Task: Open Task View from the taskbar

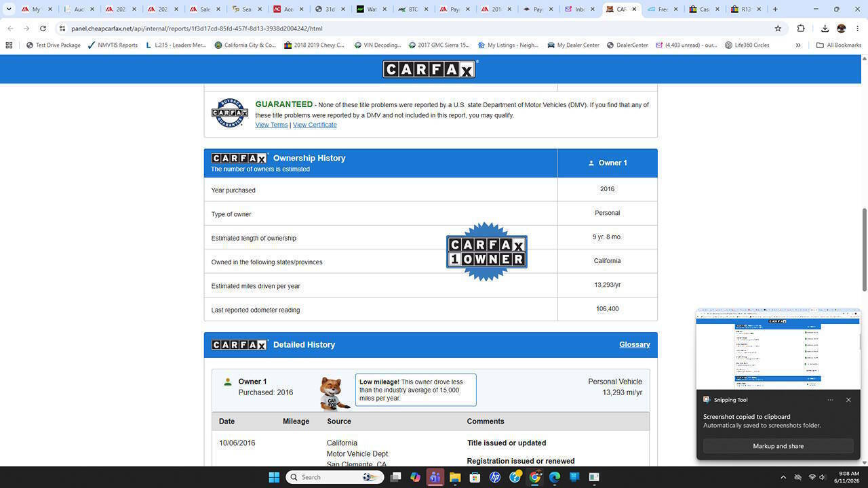Action: click(396, 477)
